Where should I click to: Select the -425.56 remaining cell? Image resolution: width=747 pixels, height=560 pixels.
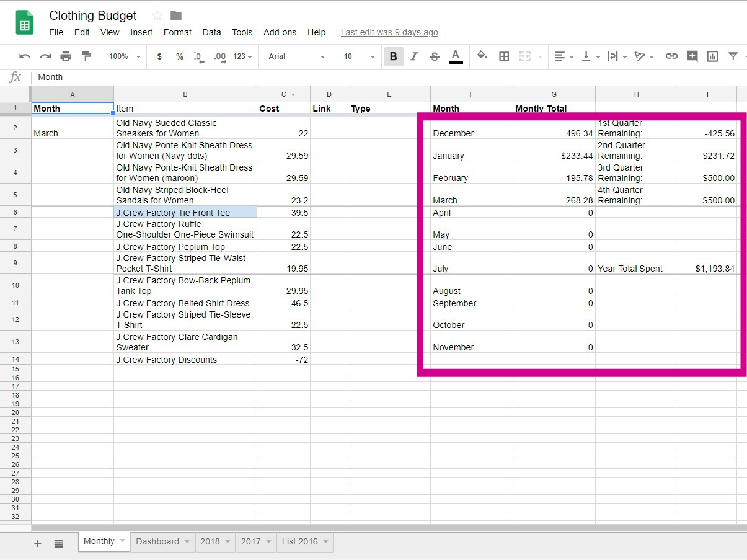click(x=707, y=128)
